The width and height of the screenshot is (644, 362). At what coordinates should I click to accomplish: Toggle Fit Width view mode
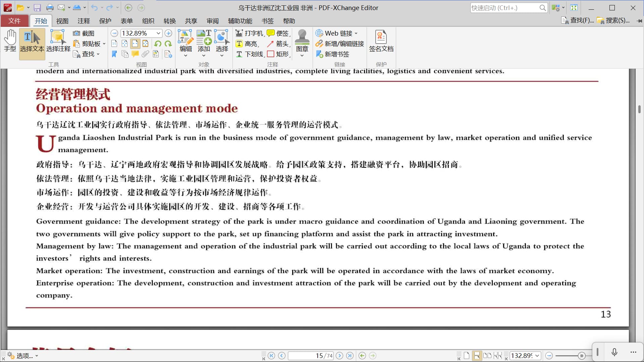(135, 44)
